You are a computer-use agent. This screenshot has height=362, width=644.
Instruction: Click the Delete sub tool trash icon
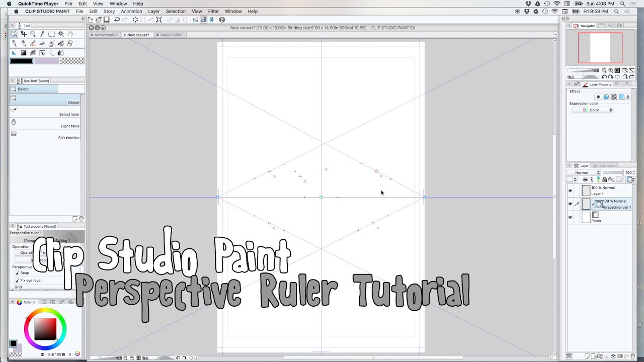(x=82, y=219)
